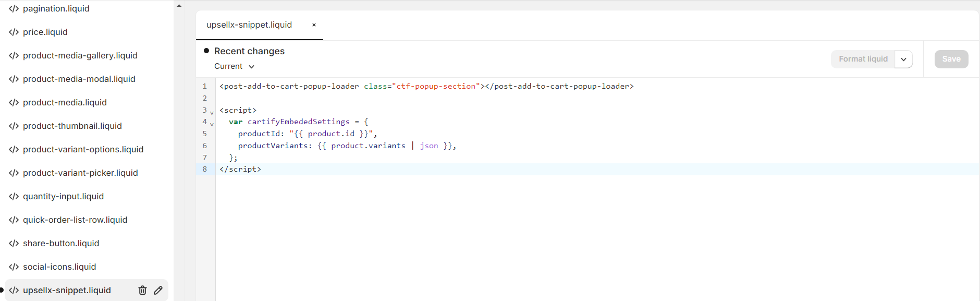Open product-media.liquid file
The height and width of the screenshot is (301, 980).
tap(65, 102)
